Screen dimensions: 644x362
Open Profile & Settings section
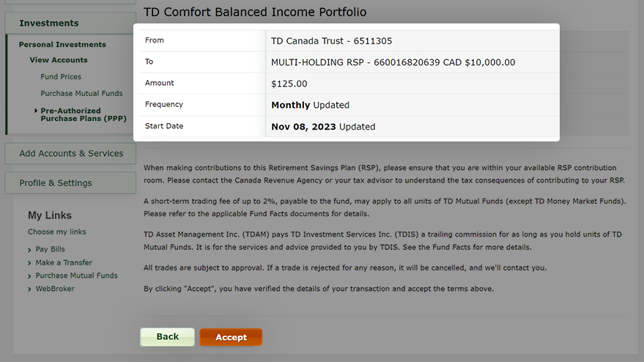click(70, 183)
